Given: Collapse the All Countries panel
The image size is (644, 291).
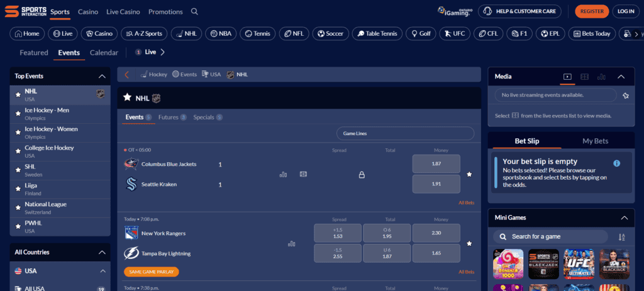Looking at the screenshot, I should pyautogui.click(x=103, y=253).
